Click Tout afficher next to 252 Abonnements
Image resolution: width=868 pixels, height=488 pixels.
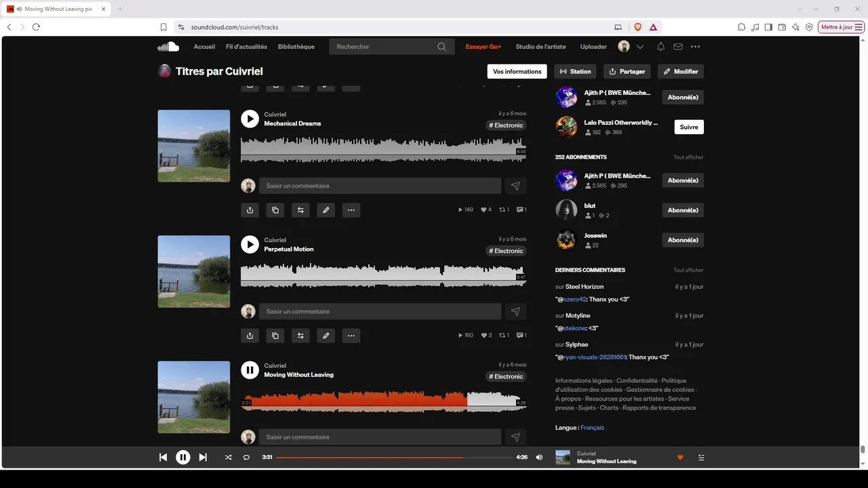(688, 157)
